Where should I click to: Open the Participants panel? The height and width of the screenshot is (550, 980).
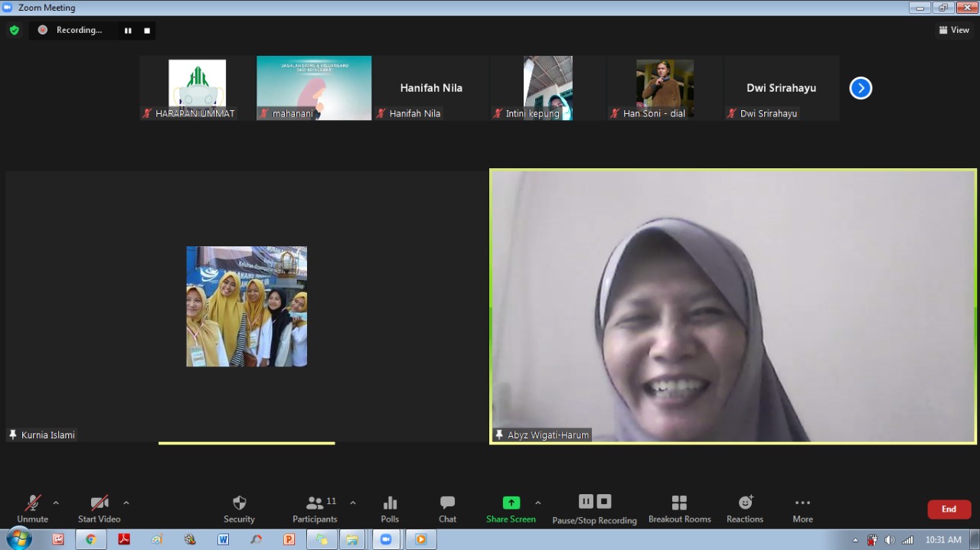point(315,509)
